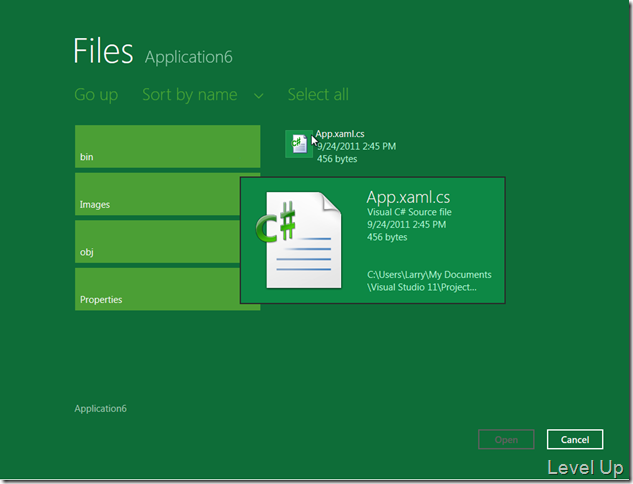The height and width of the screenshot is (484, 633).
Task: Click the file path text in the popup
Action: 429,281
